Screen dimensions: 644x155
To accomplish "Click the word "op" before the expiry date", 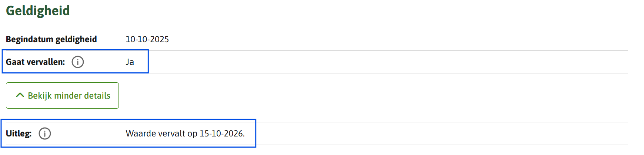I will 192,134.
